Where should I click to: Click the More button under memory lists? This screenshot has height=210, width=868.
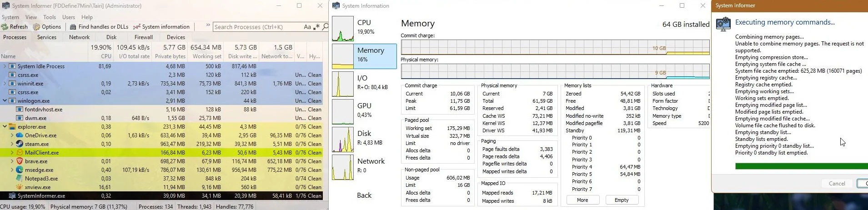582,200
